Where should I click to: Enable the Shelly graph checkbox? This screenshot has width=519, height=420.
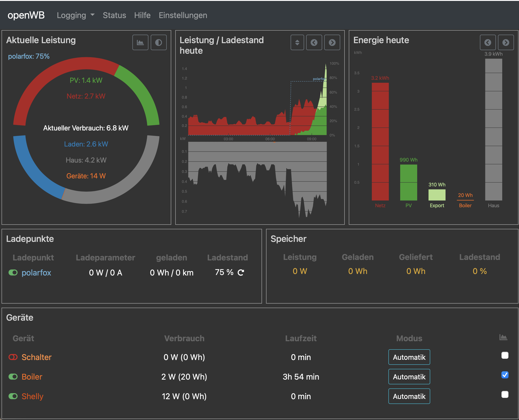click(x=505, y=394)
